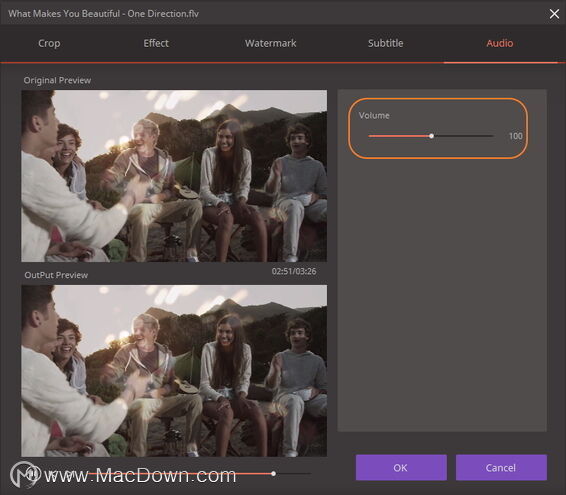Confirm changes with the OK button
The image size is (566, 495).
[x=401, y=468]
